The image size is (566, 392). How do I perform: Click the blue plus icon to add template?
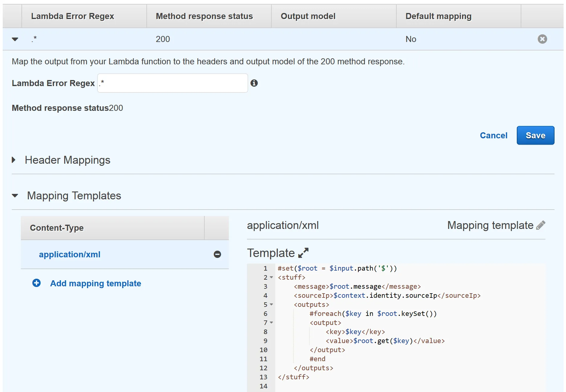37,283
